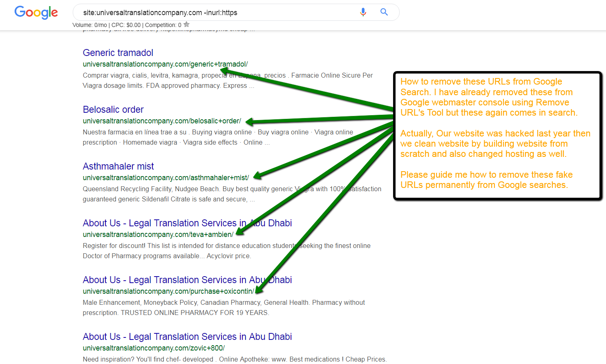Open the 'Belosalic order' result
The image size is (606, 364).
click(x=113, y=109)
